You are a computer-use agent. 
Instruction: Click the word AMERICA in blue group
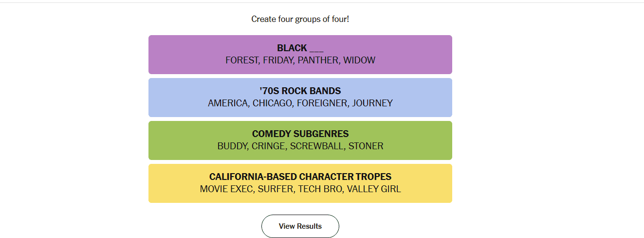click(227, 103)
